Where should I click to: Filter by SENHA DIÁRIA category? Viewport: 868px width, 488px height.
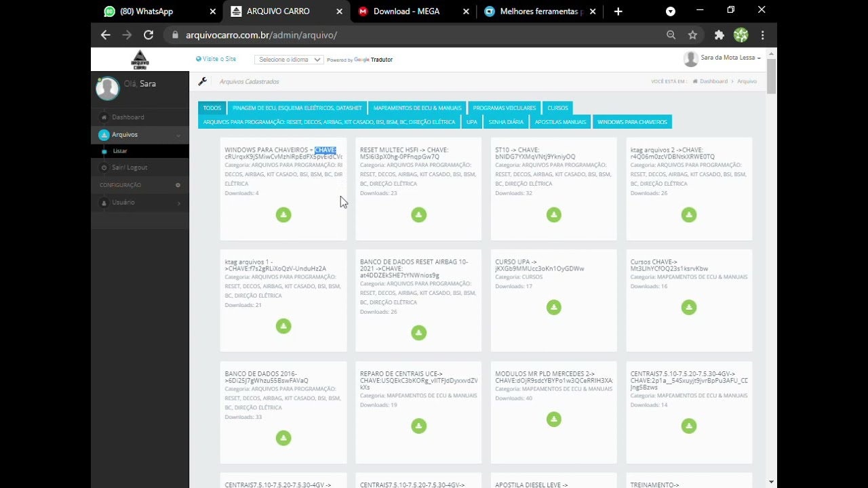(x=506, y=122)
